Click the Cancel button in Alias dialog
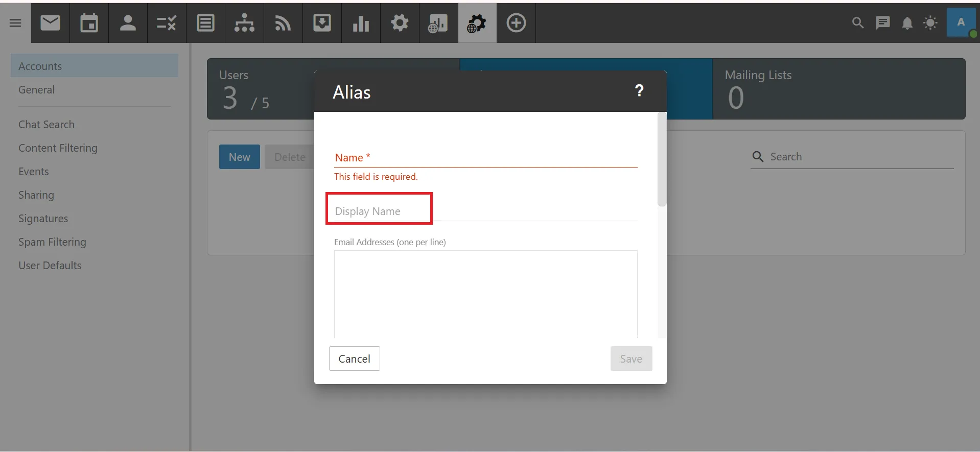This screenshot has width=980, height=452. click(354, 359)
